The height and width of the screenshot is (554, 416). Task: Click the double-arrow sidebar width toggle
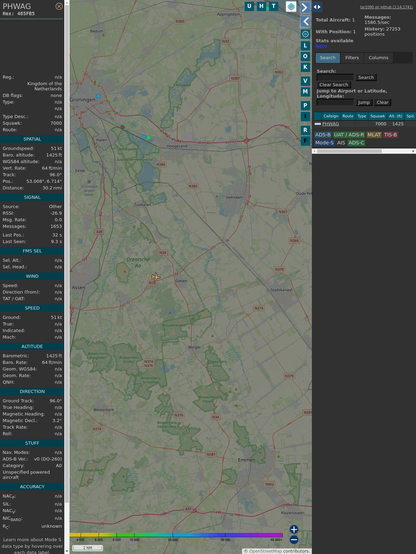(317, 7)
